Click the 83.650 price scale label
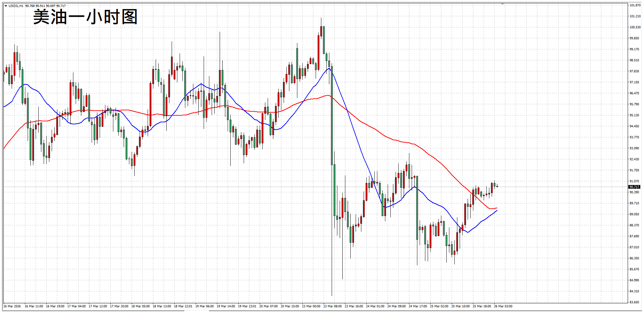 [634, 302]
